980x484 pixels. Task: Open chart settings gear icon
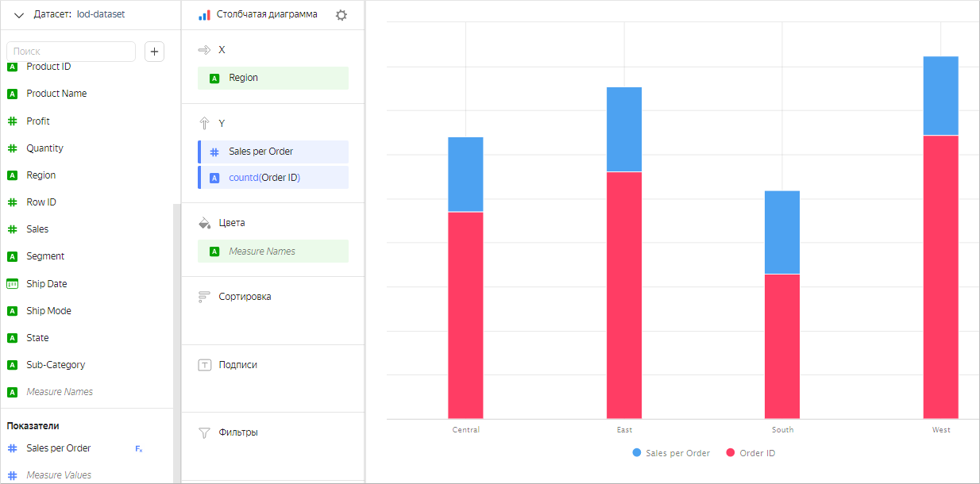(x=341, y=15)
